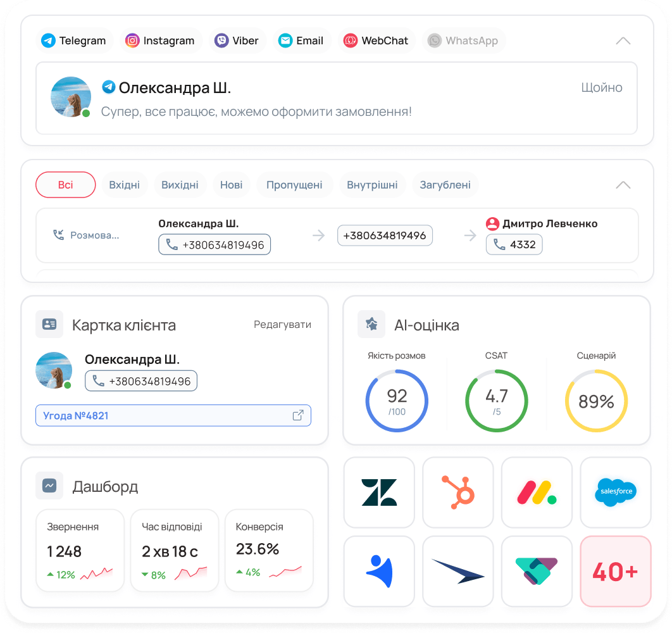Click the dashboard chart icon
Image resolution: width=672 pixels, height=633 pixels.
(49, 486)
